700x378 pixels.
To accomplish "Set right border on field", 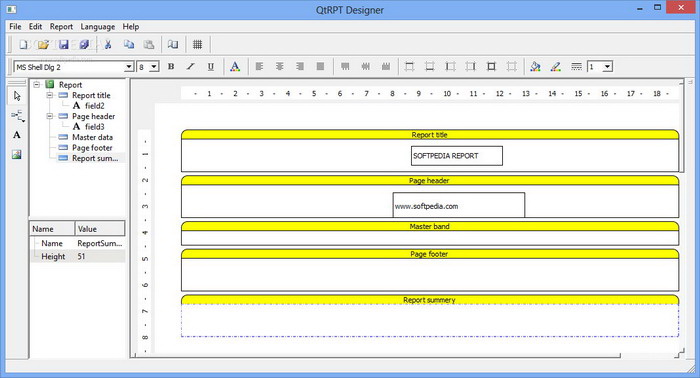I will tap(471, 66).
